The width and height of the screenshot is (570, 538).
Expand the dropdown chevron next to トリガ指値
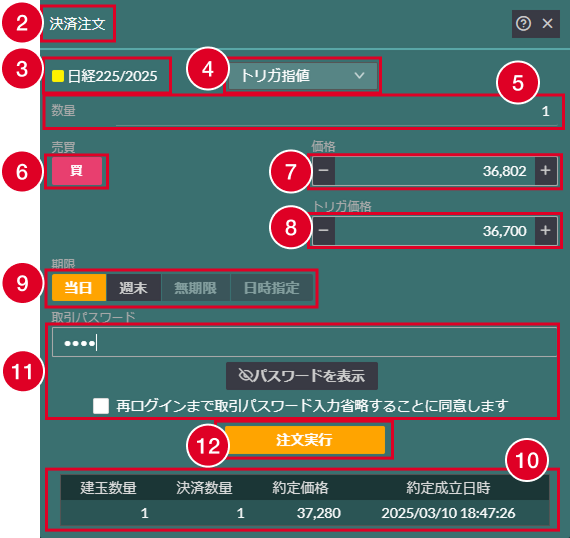coord(359,76)
